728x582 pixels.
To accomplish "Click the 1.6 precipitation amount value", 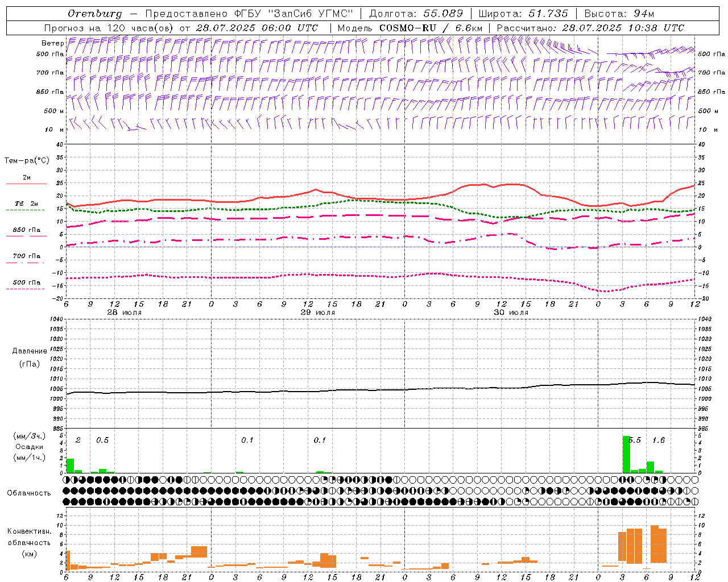I will click(x=658, y=440).
